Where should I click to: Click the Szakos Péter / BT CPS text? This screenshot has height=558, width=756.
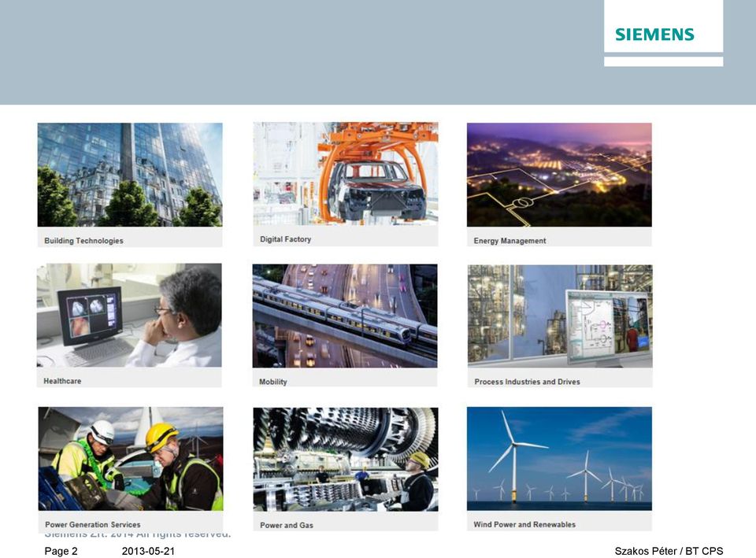click(x=669, y=551)
